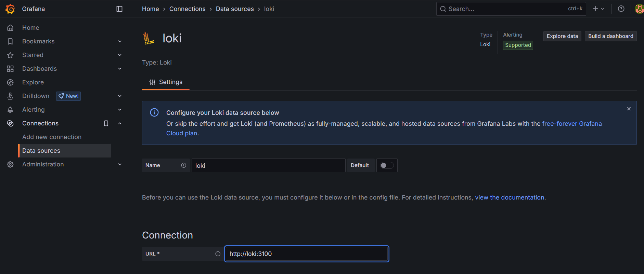This screenshot has width=644, height=274.
Task: Click Data sources in the breadcrumb
Action: [x=235, y=9]
